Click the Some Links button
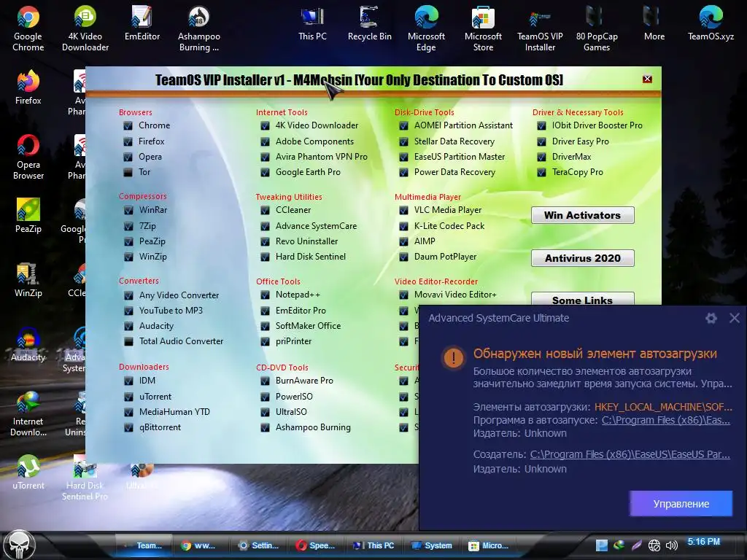747x560 pixels. pos(583,299)
